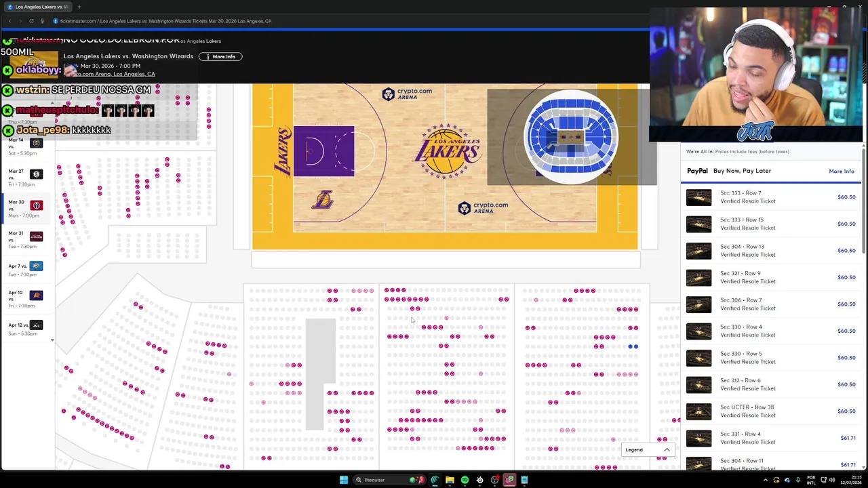Select the Mar 14 game with Nuggets logo
Viewport: 868px width, 488px height.
(x=37, y=143)
